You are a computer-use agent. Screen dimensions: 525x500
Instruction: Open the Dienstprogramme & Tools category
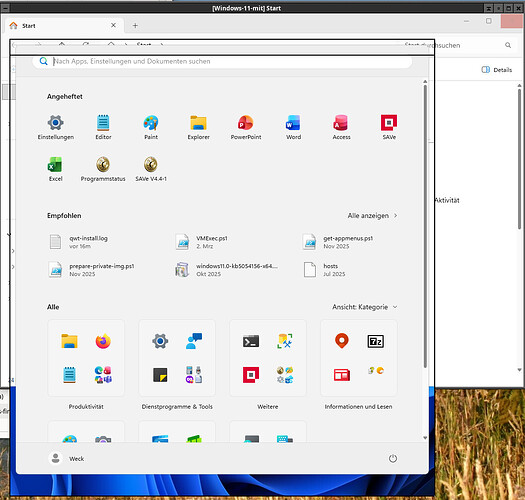click(177, 358)
